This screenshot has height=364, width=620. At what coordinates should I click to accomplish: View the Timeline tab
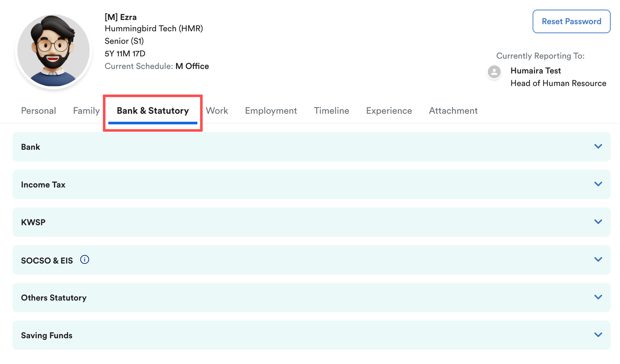coord(331,111)
